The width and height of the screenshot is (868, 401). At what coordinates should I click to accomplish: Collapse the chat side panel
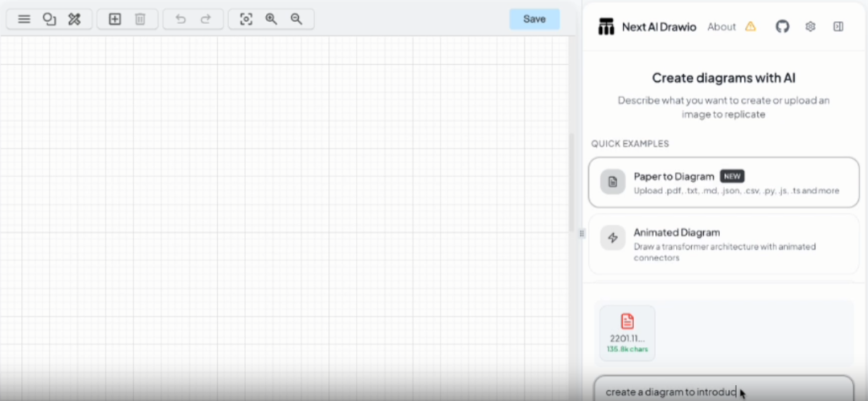838,27
